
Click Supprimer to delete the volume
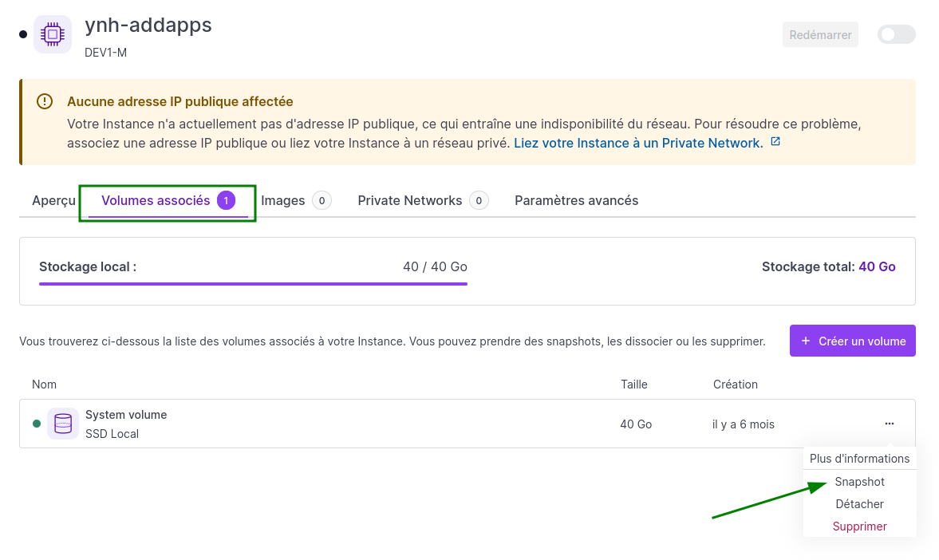pos(859,526)
